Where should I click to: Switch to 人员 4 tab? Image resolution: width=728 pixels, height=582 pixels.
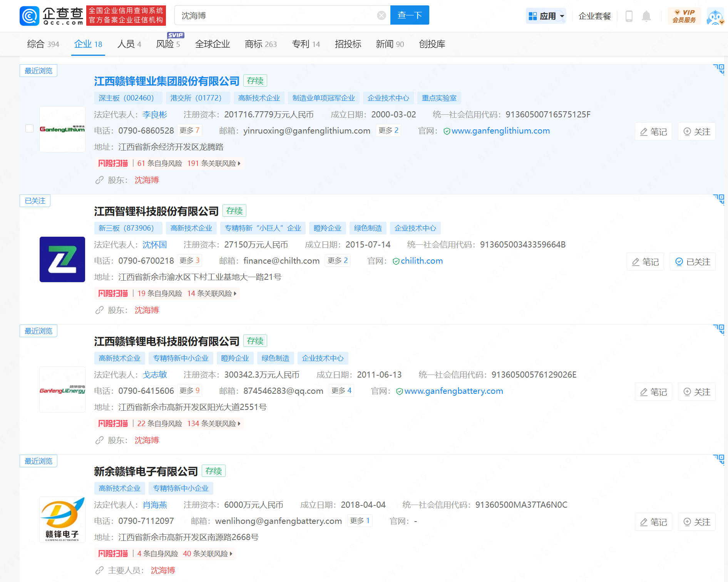129,44
